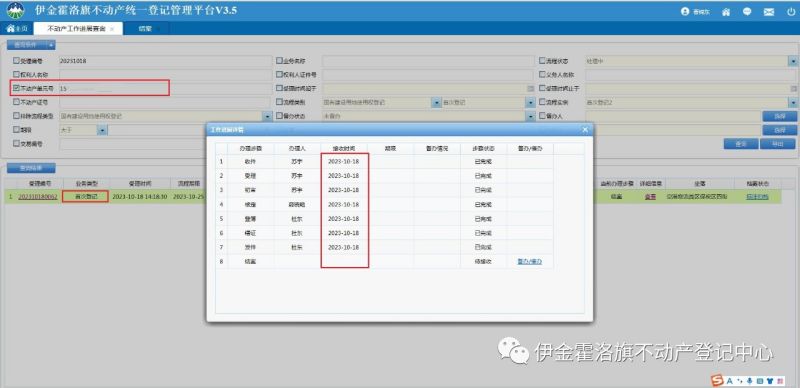Click the power logout icon
Image resolution: width=800 pixels, height=388 pixels.
(x=791, y=12)
